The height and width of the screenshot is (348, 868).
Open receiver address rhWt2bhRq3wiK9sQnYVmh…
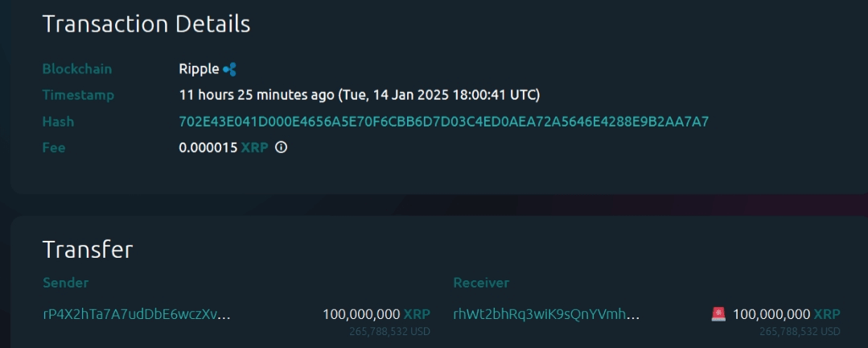pyautogui.click(x=546, y=314)
